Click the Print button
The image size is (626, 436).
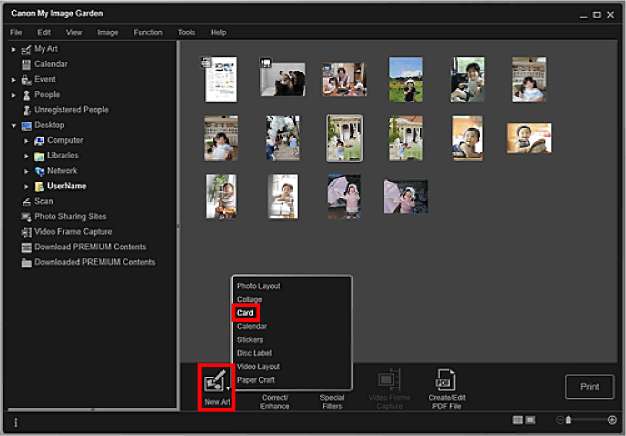pos(589,387)
